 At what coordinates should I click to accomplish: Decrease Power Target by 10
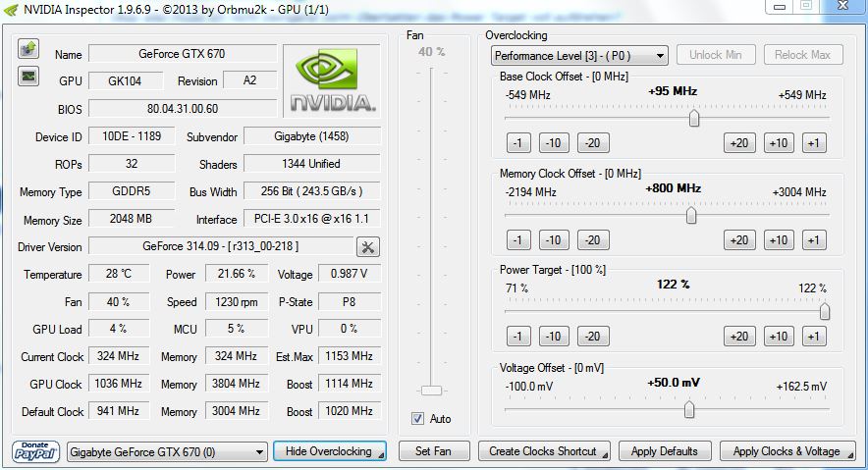pyautogui.click(x=554, y=337)
